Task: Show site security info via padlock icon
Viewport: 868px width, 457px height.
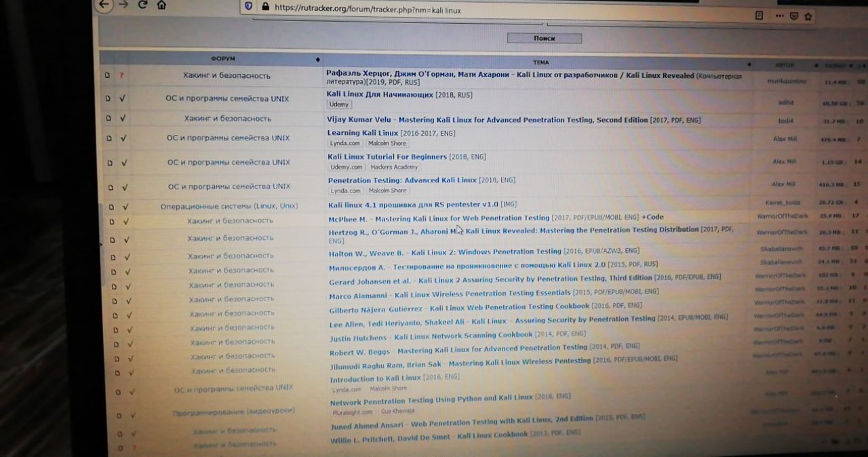Action: click(264, 7)
